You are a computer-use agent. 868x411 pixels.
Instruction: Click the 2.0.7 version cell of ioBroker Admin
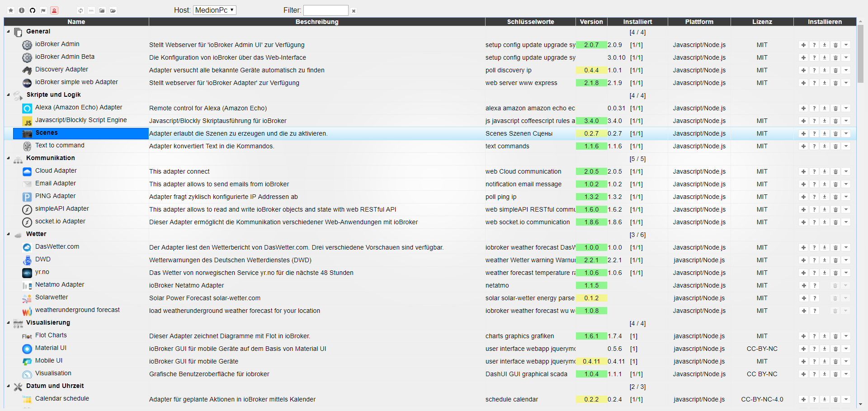(591, 45)
